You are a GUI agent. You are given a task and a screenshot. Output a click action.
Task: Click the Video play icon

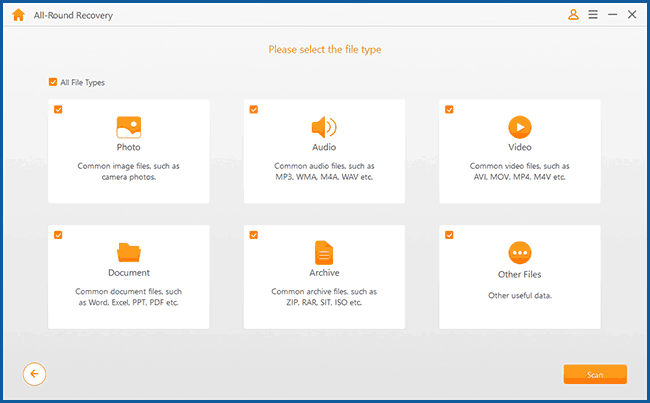[520, 127]
